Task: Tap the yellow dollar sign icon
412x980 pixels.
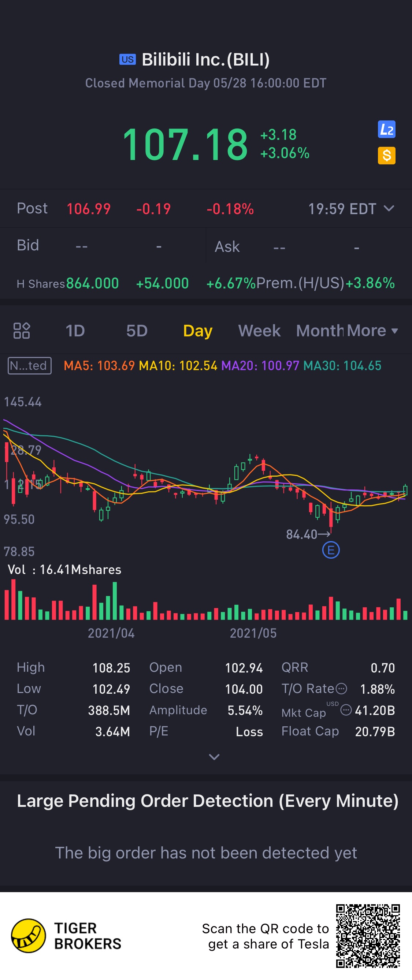Action: click(386, 156)
